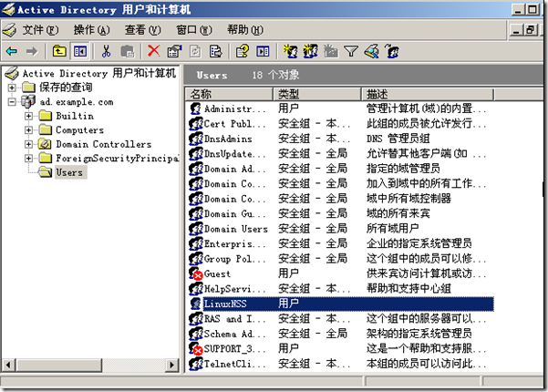Click the SUPPORT_3 disabled user icon
The image size is (548, 392).
pos(196,348)
